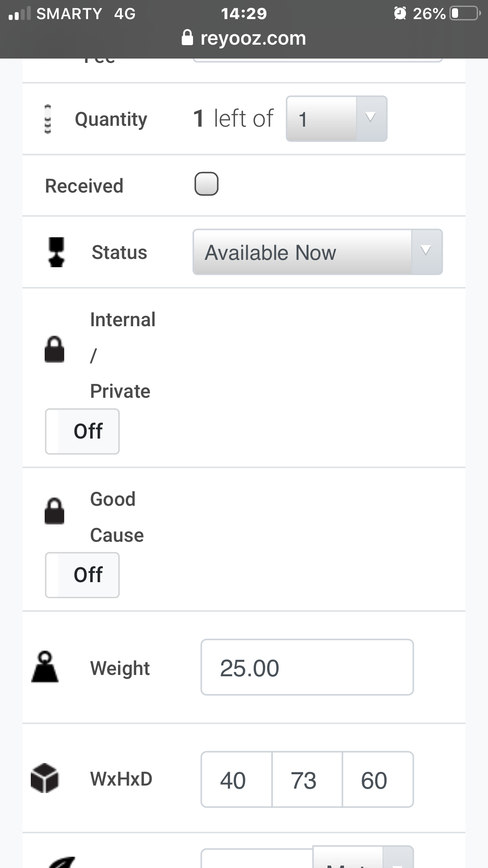Click the height field showing 73
Image resolution: width=488 pixels, height=868 pixels.
307,780
